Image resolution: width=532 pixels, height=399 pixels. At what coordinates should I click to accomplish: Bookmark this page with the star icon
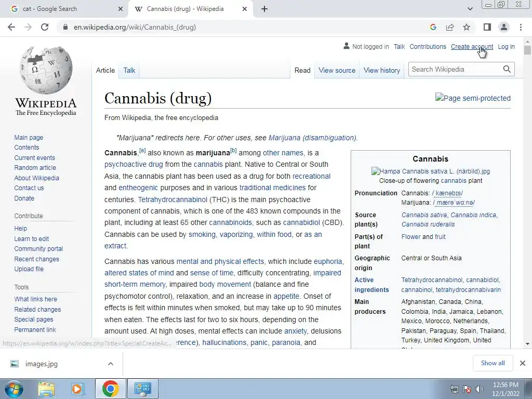(x=467, y=27)
